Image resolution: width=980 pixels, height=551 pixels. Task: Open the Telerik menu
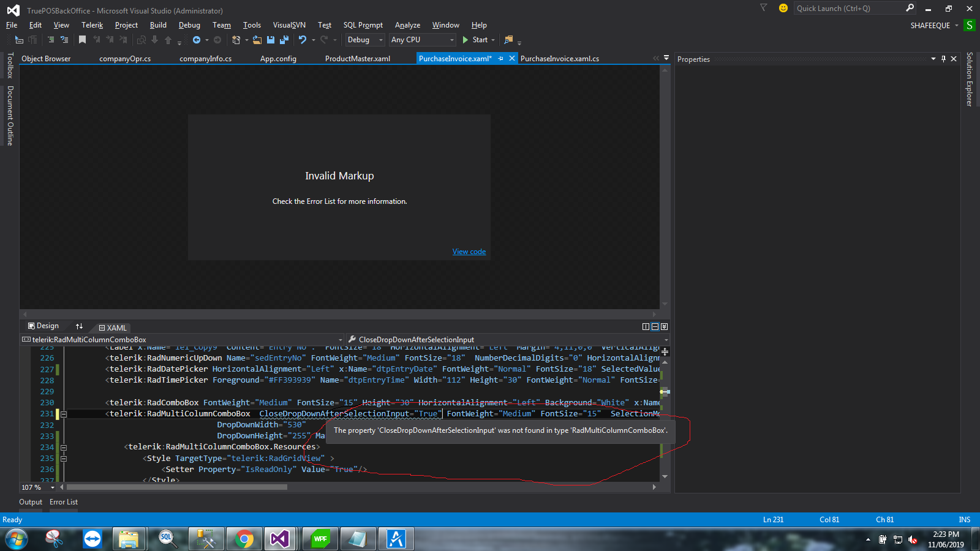click(92, 25)
